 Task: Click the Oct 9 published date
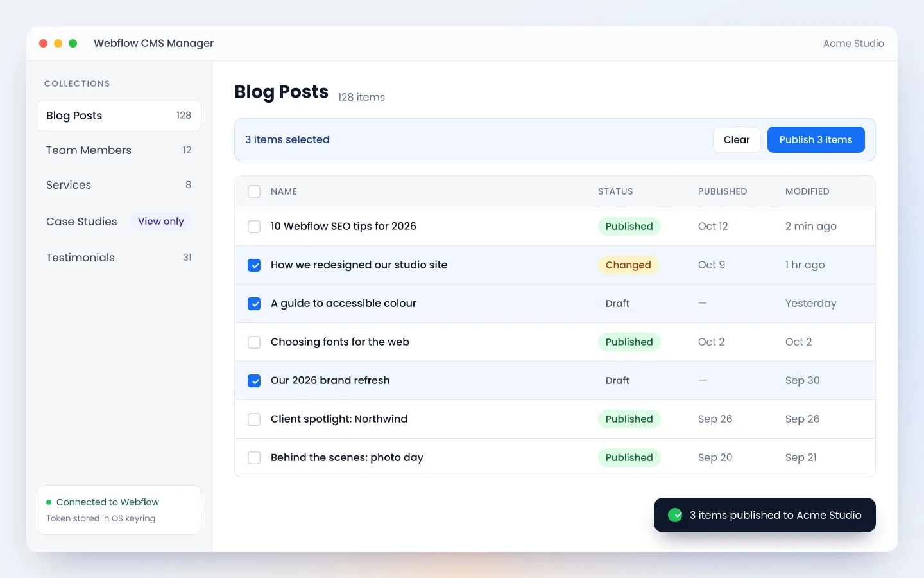click(712, 265)
